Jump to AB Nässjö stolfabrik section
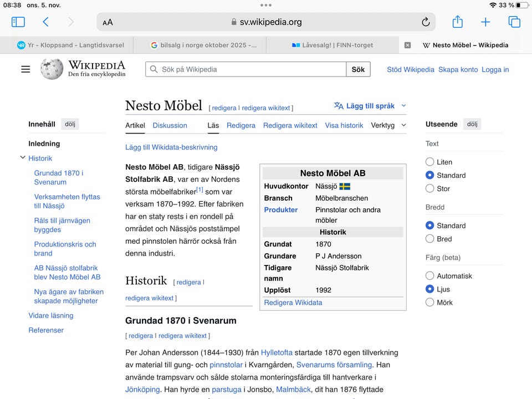Image resolution: width=532 pixels, height=399 pixels. (x=67, y=273)
